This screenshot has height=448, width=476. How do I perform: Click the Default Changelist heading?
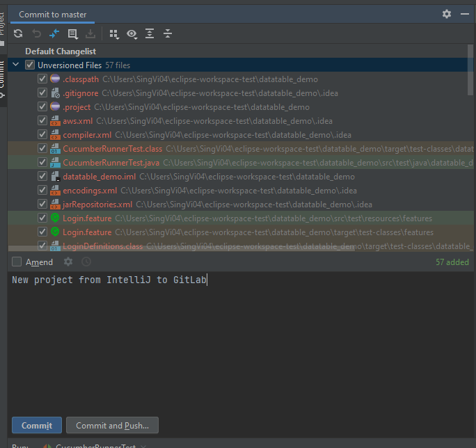coord(61,51)
